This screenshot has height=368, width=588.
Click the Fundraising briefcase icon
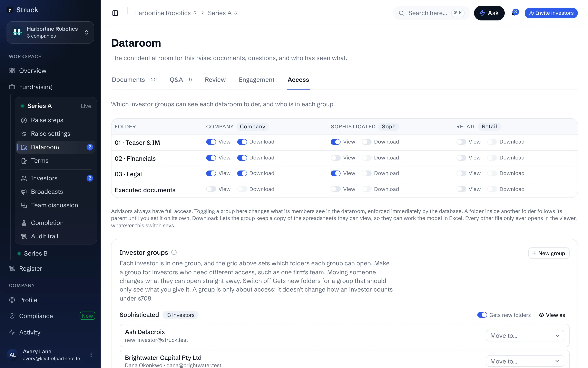(12, 87)
